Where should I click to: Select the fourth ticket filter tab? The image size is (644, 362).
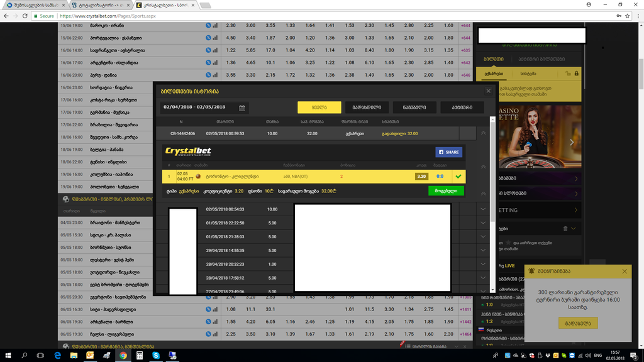pos(462,107)
